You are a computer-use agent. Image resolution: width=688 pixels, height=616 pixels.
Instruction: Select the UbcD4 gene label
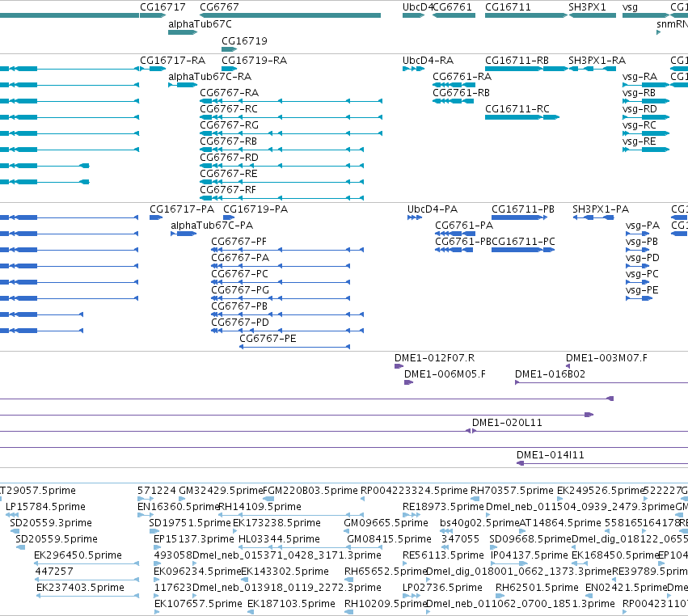[417, 7]
